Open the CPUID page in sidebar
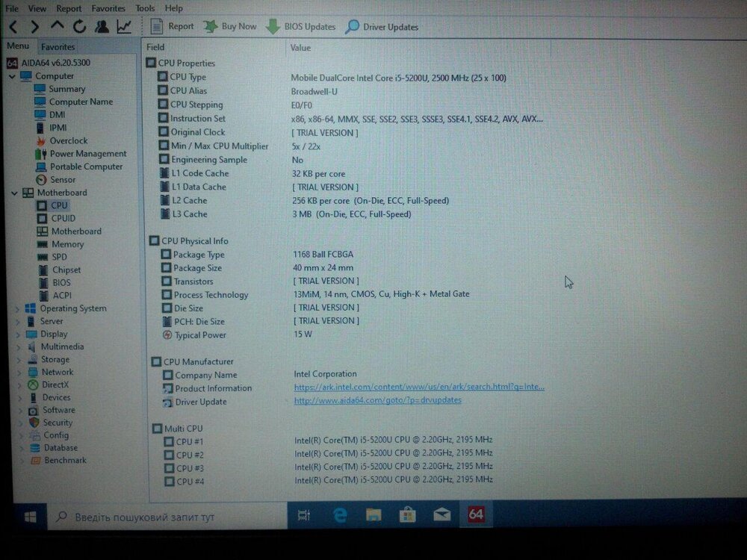 point(63,218)
